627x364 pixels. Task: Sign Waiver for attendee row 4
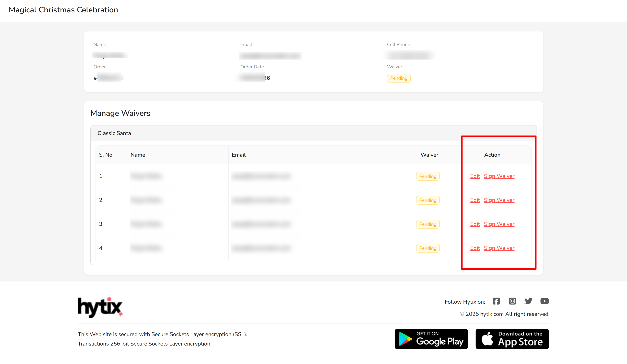(x=499, y=248)
